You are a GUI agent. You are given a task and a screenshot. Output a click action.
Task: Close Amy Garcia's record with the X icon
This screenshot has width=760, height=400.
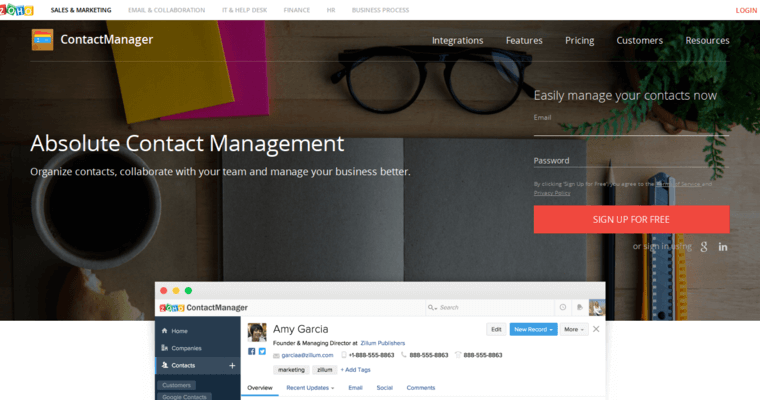[x=596, y=329]
